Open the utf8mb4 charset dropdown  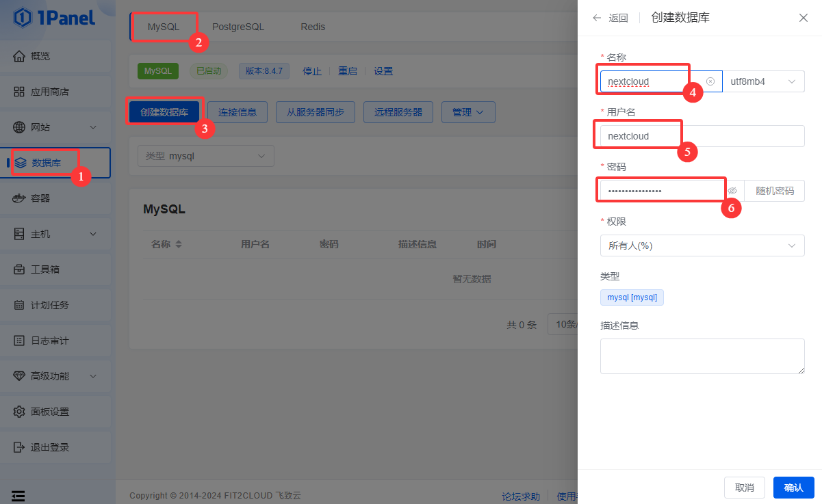click(x=763, y=81)
